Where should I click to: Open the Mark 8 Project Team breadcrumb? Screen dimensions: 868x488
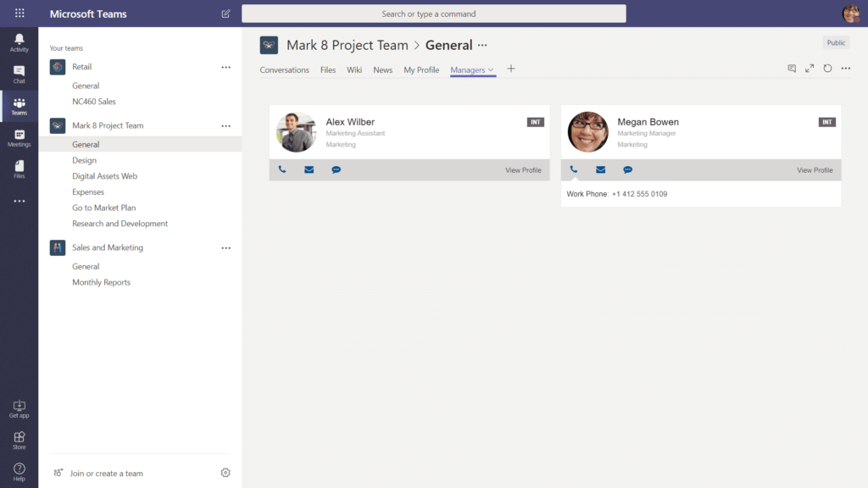click(347, 46)
